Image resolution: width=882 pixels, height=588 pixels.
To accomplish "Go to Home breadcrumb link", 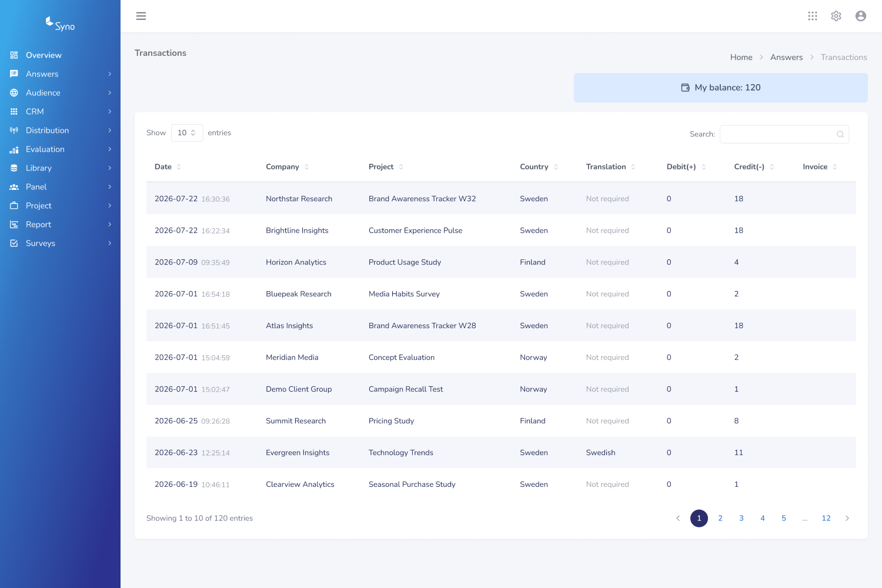I will point(741,57).
